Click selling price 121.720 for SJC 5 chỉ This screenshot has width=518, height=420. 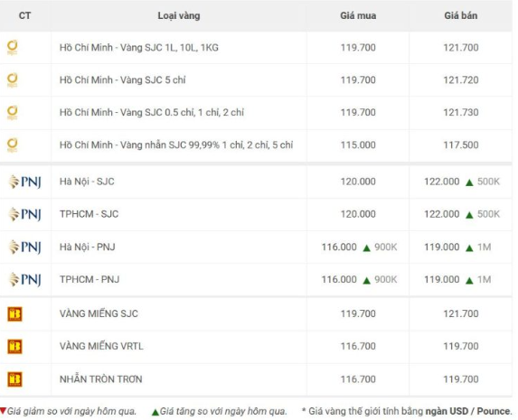click(x=460, y=79)
